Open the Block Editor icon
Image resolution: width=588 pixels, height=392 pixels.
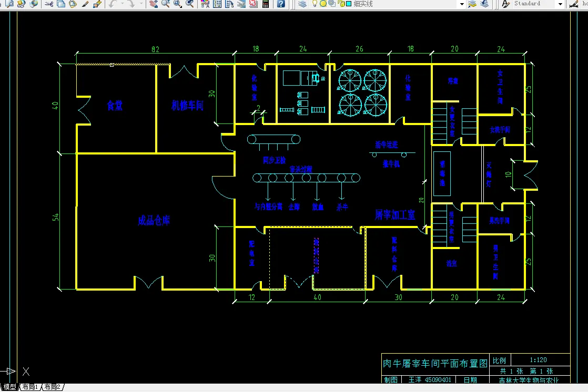[x=97, y=4]
